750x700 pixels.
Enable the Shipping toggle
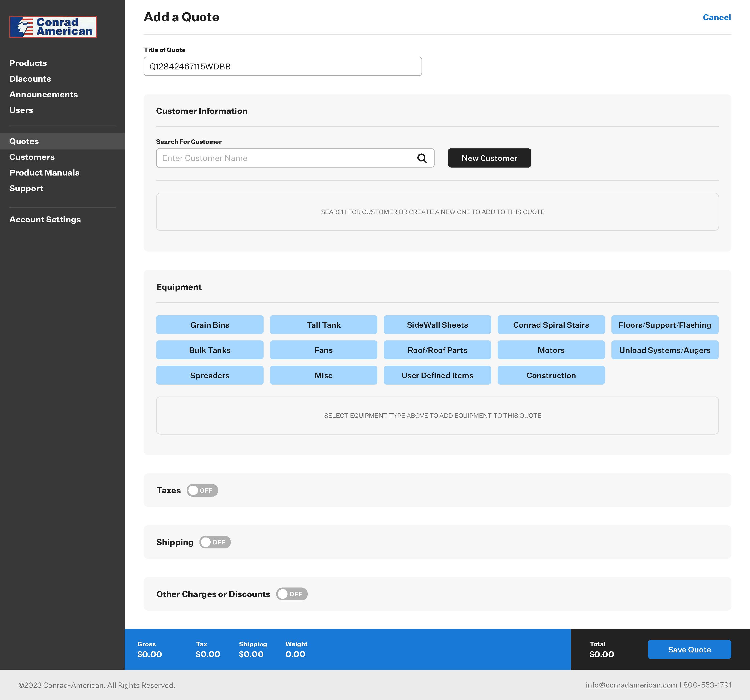pyautogui.click(x=215, y=542)
